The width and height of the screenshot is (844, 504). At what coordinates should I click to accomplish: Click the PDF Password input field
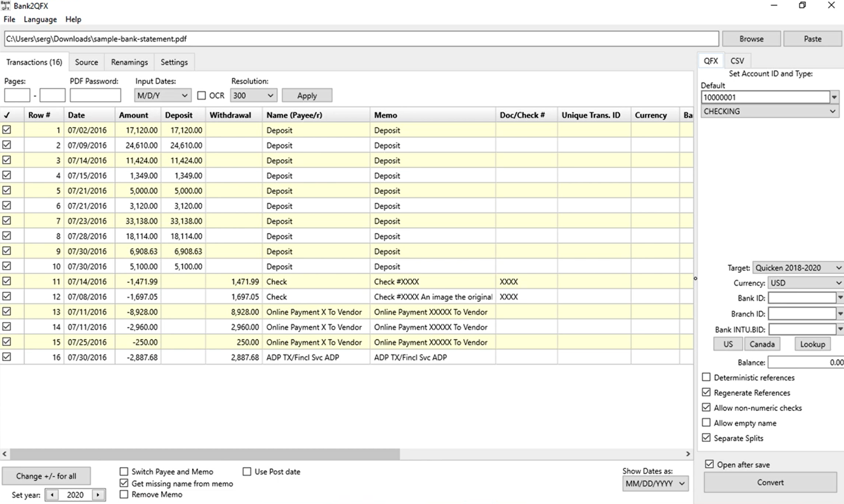95,95
